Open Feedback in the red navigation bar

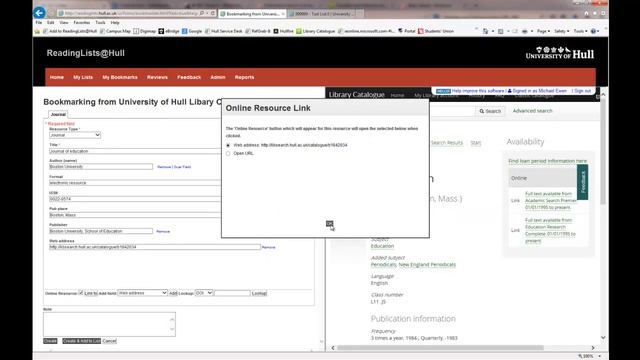click(x=189, y=77)
